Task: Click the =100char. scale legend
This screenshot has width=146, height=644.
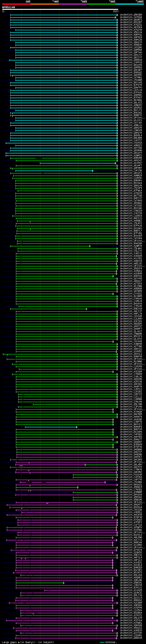Action: [108, 642]
